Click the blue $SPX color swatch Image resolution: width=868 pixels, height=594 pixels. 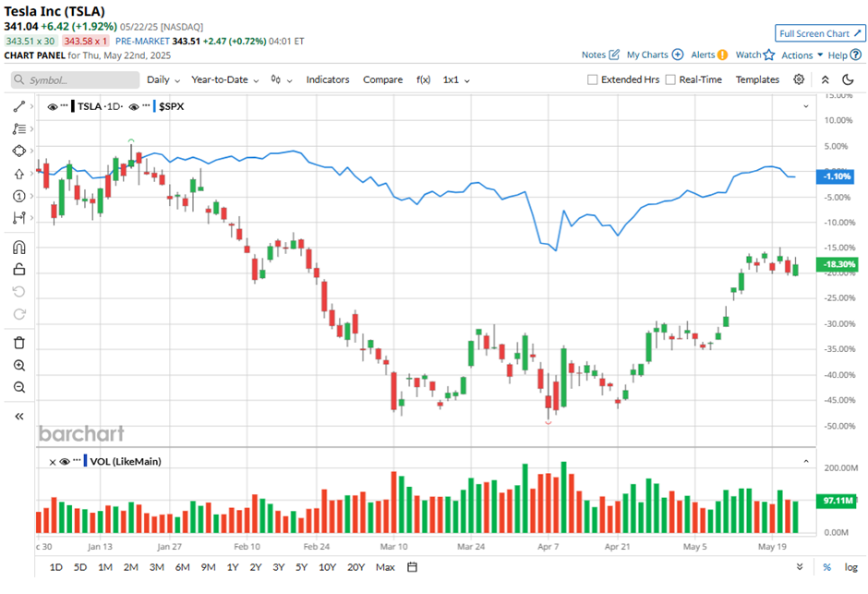(x=154, y=106)
